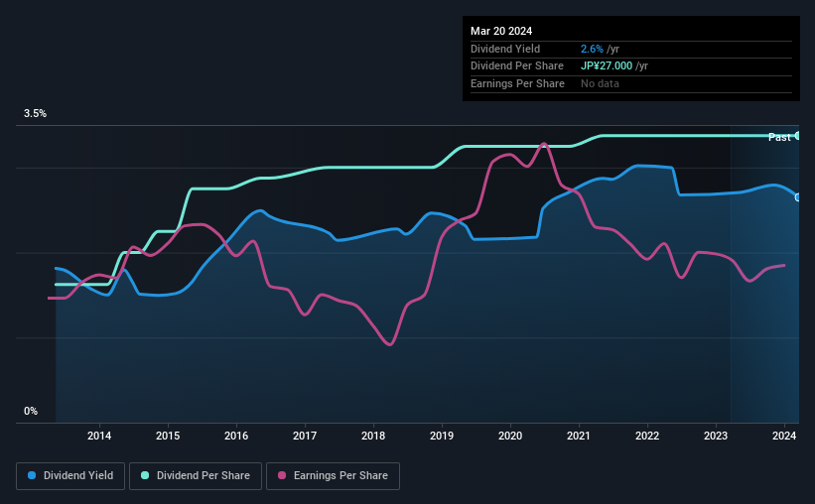
Task: Click the Mar 20 2024 tooltip date
Action: tap(501, 31)
